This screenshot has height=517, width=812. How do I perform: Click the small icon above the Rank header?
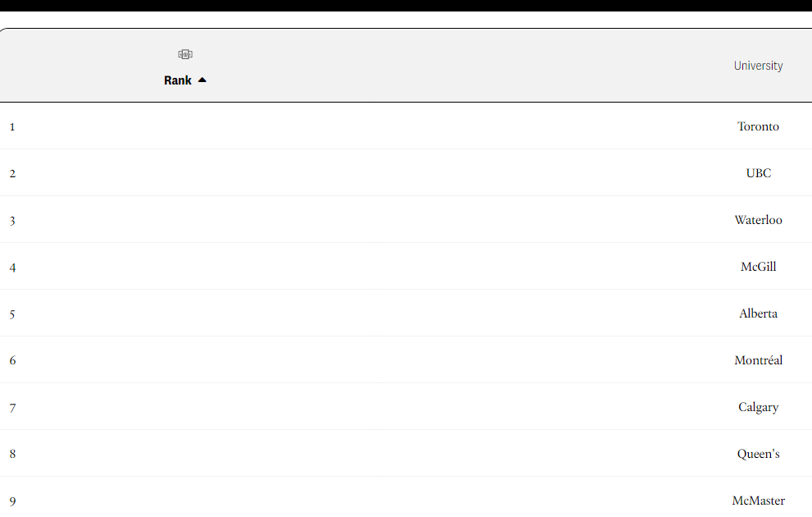pyautogui.click(x=185, y=54)
